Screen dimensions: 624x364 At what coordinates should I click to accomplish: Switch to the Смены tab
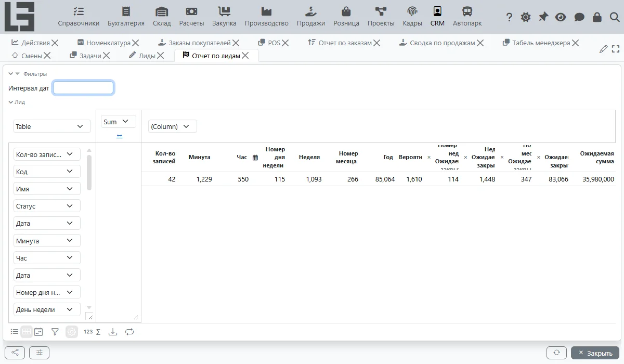click(x=31, y=55)
